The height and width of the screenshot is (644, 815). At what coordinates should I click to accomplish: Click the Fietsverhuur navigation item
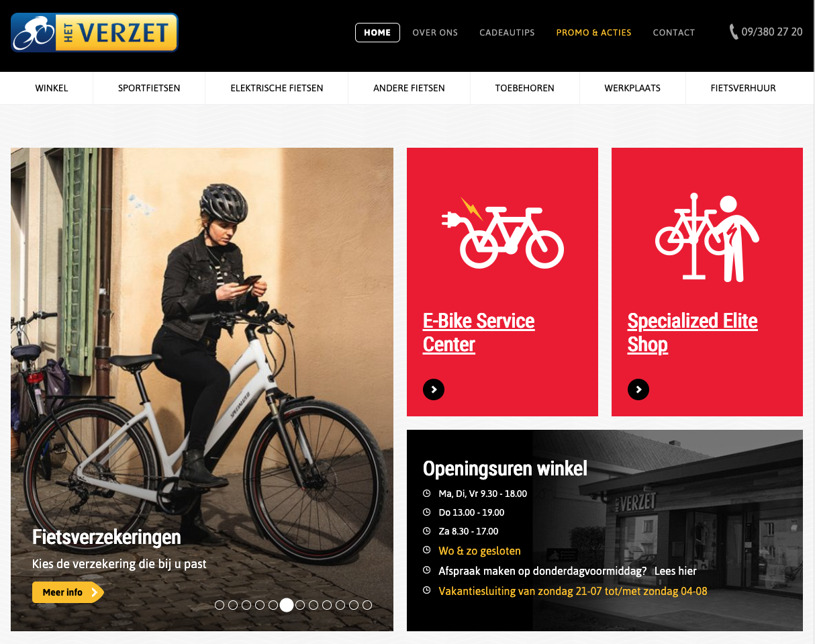[x=743, y=88]
